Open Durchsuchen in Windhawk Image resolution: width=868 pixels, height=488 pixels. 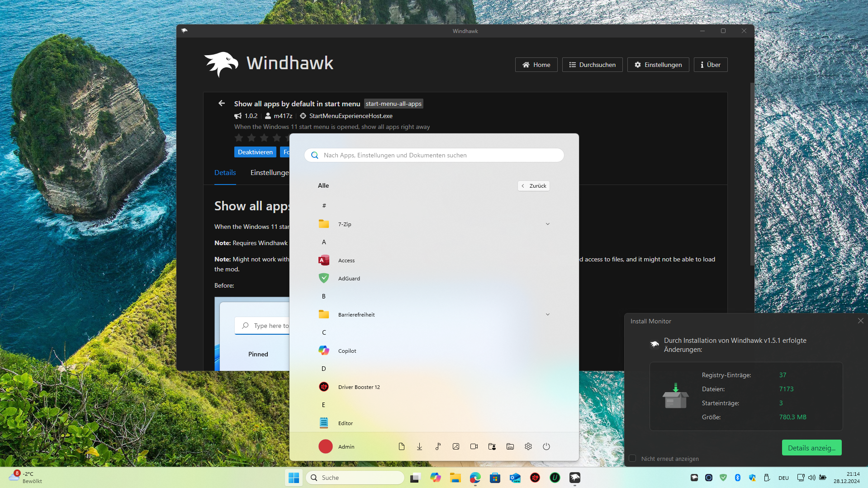(592, 65)
